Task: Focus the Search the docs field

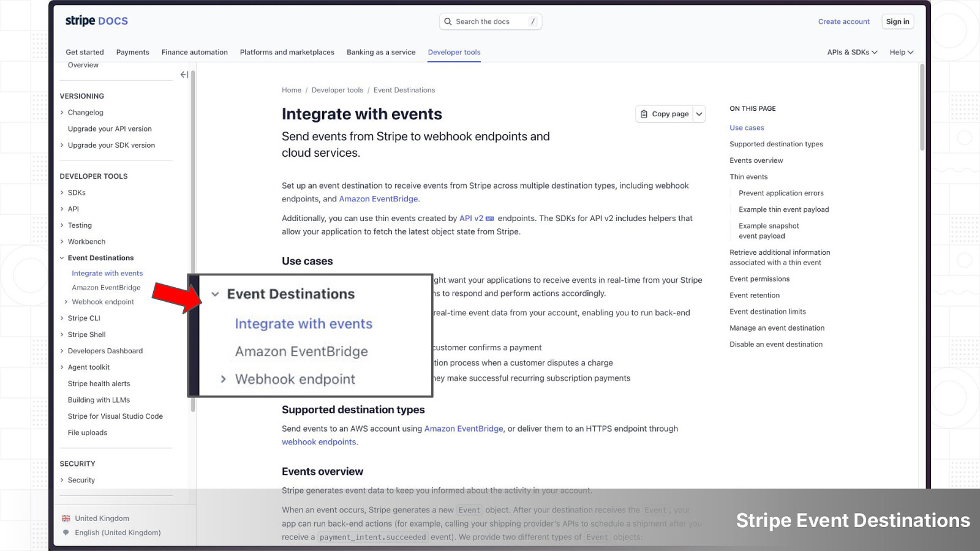Action: coord(489,21)
